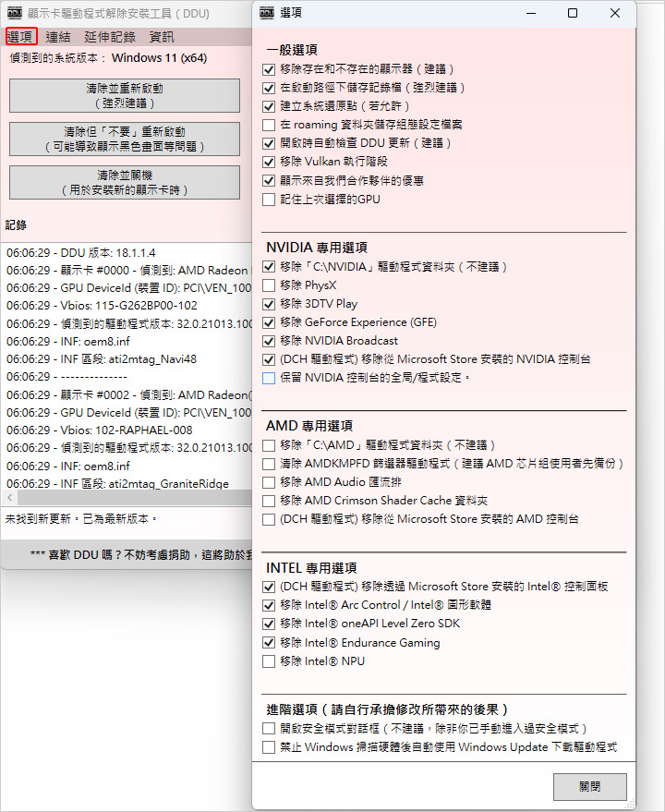Screen dimensions: 665x812
Task: Select log line 'DDU 版本: 18.1.1.4'
Action: pos(80,253)
